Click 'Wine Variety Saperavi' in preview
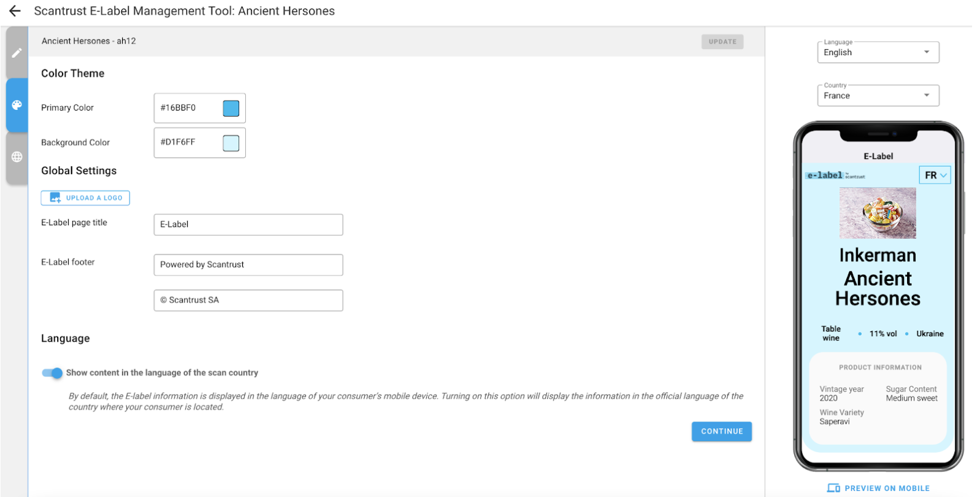This screenshot has width=980, height=497. (841, 417)
